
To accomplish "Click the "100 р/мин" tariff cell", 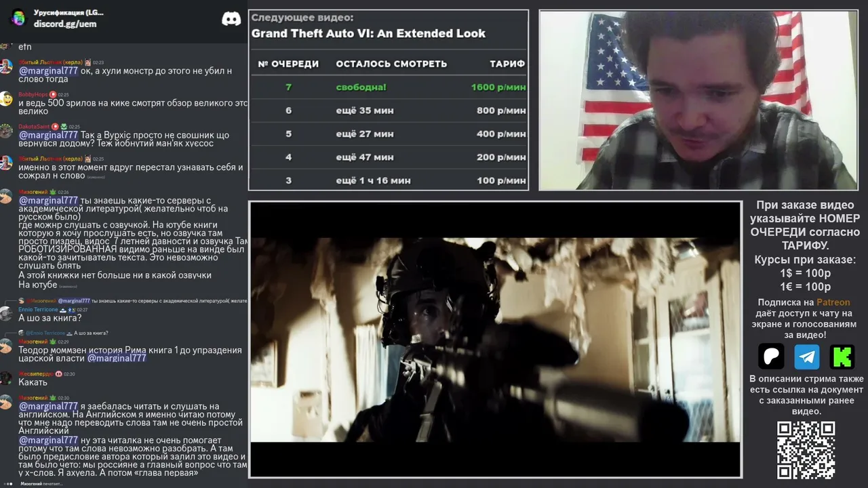I will [501, 181].
